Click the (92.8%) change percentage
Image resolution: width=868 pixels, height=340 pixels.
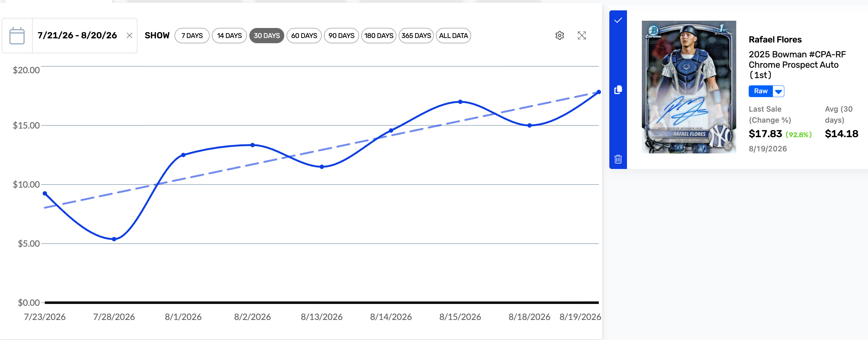[798, 135]
